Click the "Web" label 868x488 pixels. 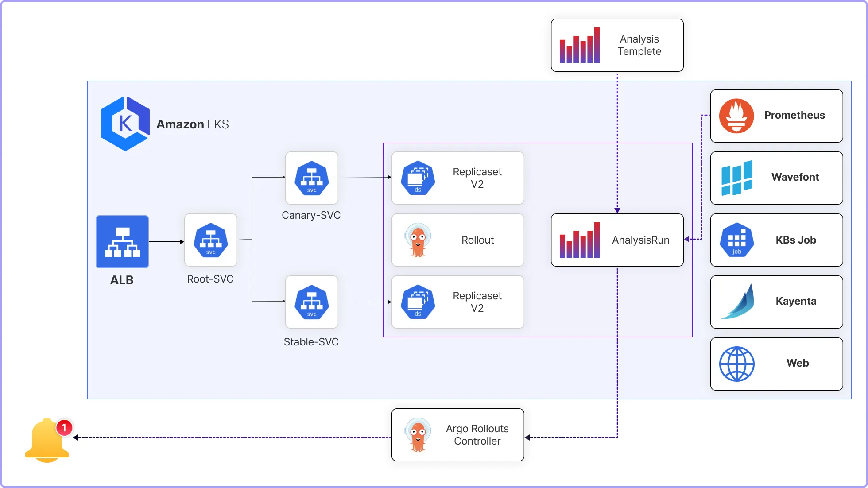[x=798, y=363]
